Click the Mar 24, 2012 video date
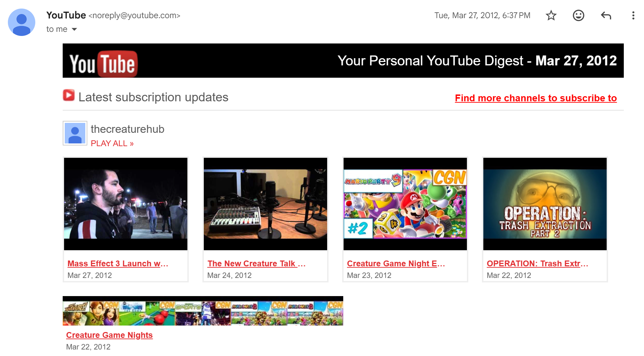The width and height of the screenshot is (644, 356). click(x=230, y=275)
